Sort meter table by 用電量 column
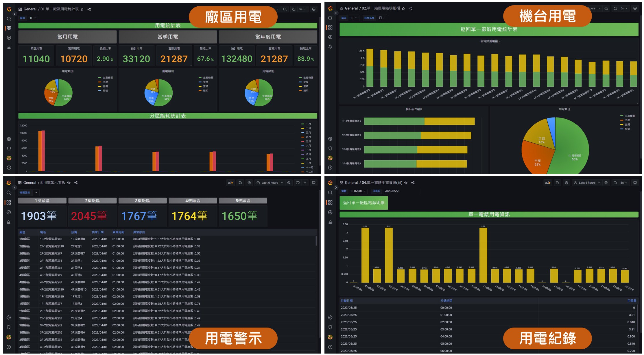This screenshot has width=644, height=355. coord(632,301)
